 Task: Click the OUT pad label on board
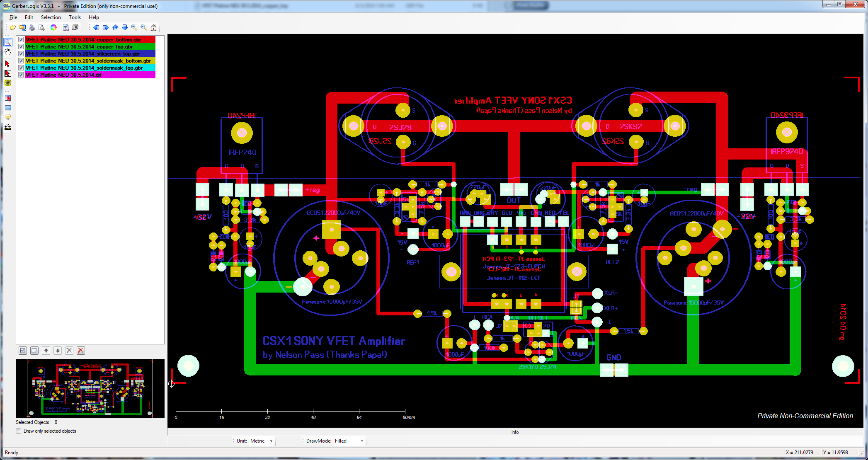[514, 200]
